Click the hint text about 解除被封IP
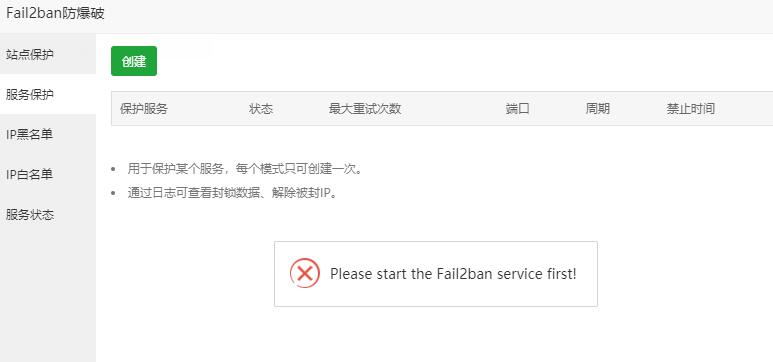 233,193
